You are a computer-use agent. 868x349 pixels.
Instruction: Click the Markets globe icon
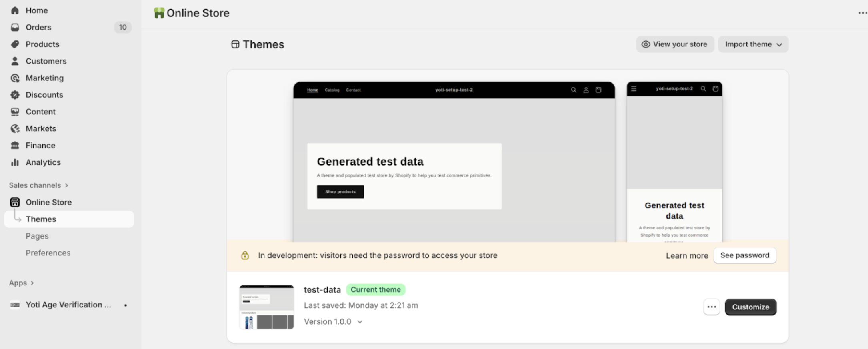[x=15, y=128]
